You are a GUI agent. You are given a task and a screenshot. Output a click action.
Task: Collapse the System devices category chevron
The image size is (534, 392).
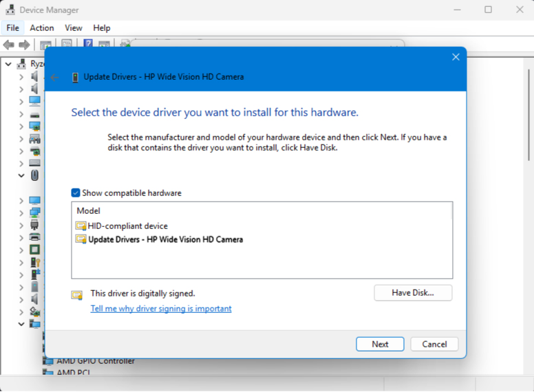(x=21, y=325)
